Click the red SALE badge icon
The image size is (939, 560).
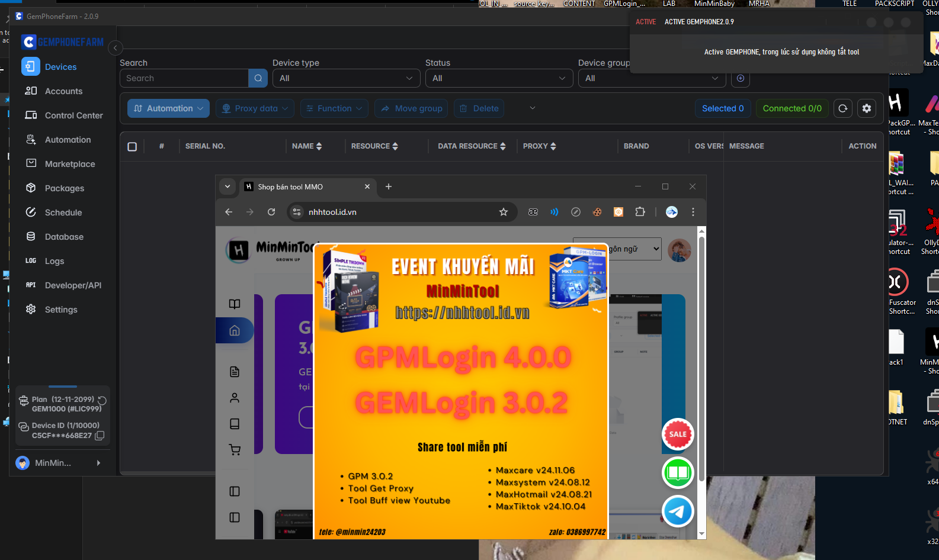click(678, 434)
